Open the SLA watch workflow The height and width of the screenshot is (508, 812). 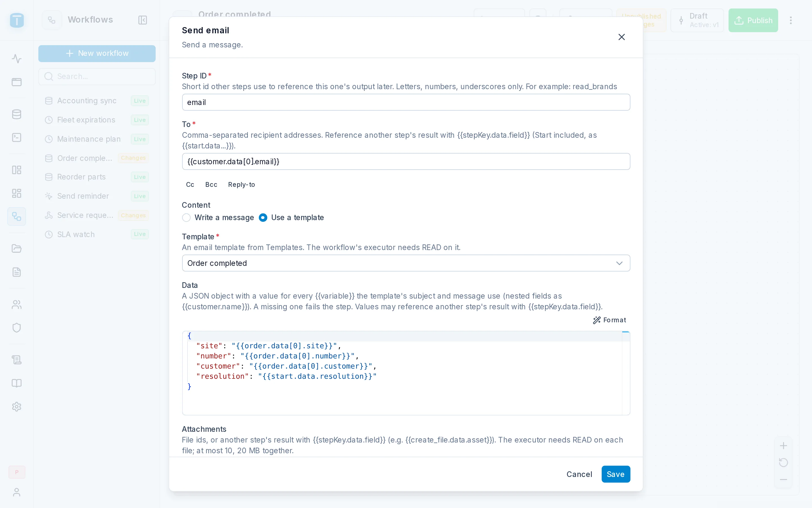(97, 234)
